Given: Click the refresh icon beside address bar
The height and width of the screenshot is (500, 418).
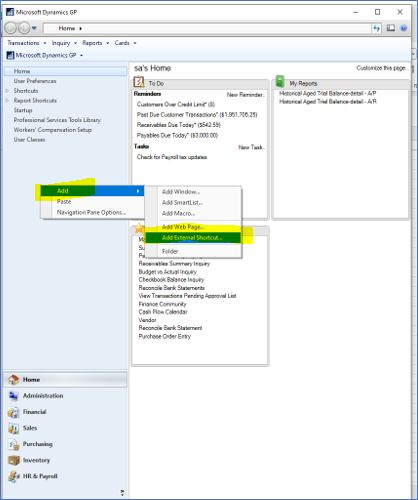Looking at the screenshot, I should tap(376, 28).
